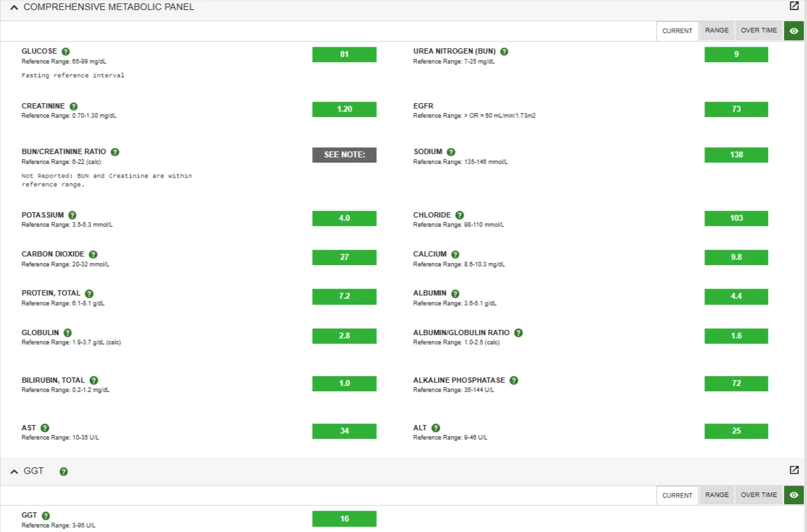The width and height of the screenshot is (807, 532).
Task: Select OVER TIME tab in Metabolic Panel
Action: [x=759, y=31]
